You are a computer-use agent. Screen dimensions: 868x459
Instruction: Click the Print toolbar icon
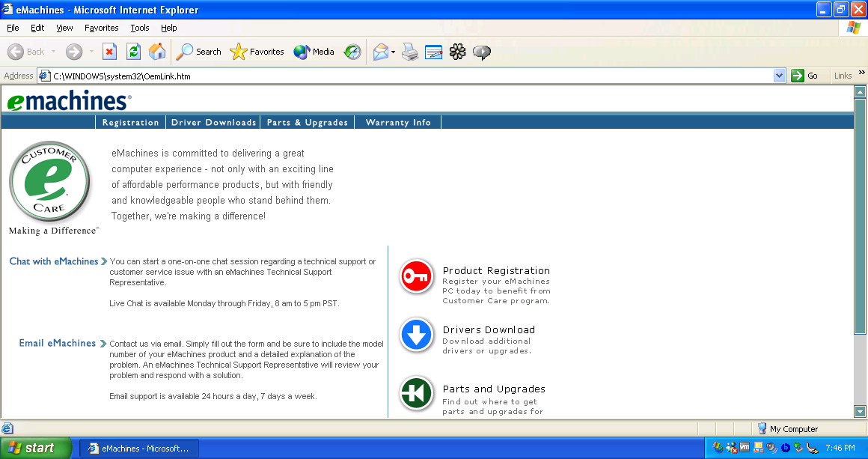[x=409, y=52]
